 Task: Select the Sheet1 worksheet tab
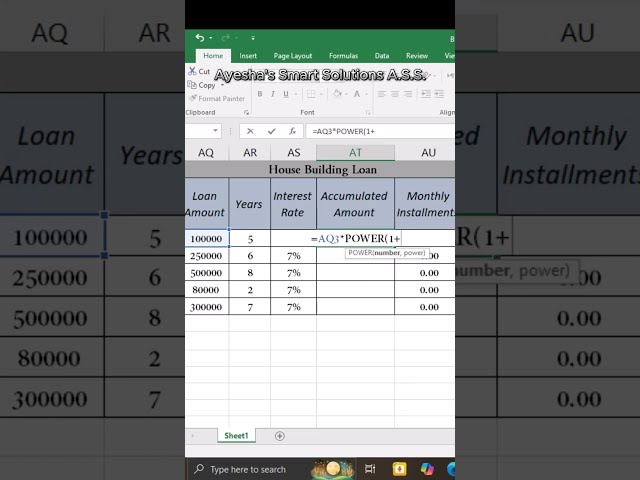pos(236,436)
